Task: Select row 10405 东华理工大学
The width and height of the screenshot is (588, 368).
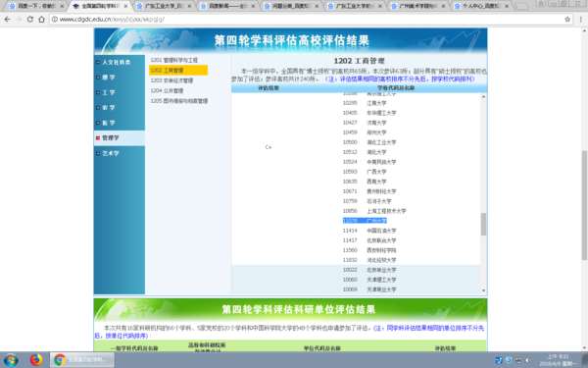Action: point(369,113)
